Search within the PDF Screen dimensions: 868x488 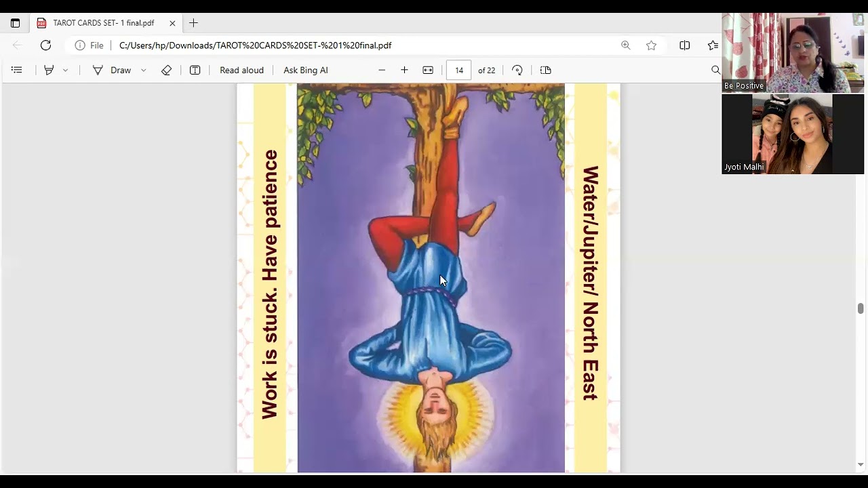click(x=715, y=70)
